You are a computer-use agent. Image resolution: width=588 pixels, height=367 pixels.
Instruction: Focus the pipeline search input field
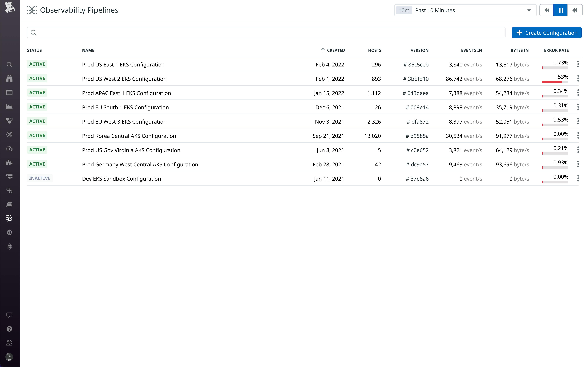(267, 33)
